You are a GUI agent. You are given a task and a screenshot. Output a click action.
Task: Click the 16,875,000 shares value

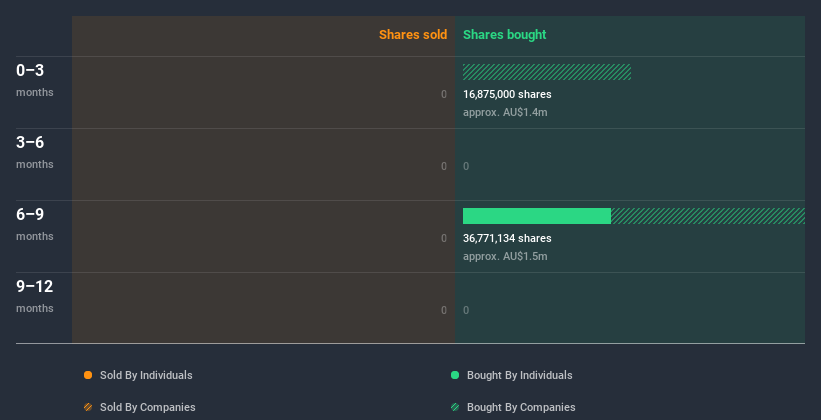coord(507,94)
